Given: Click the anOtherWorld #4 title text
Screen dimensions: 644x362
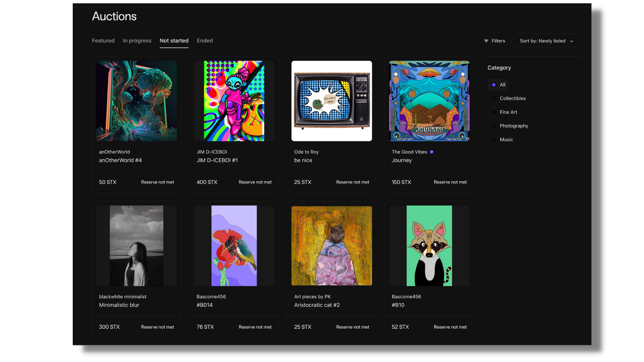Looking at the screenshot, I should pos(120,160).
